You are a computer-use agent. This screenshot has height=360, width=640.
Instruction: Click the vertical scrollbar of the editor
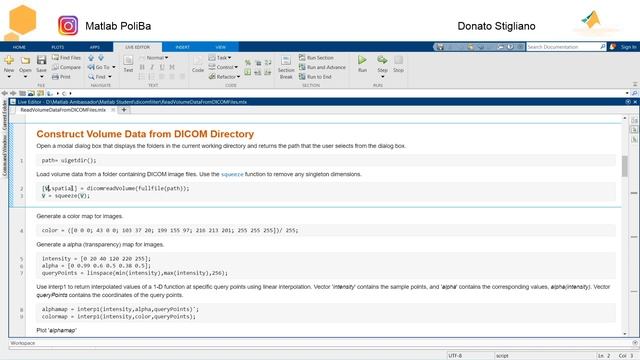624,166
